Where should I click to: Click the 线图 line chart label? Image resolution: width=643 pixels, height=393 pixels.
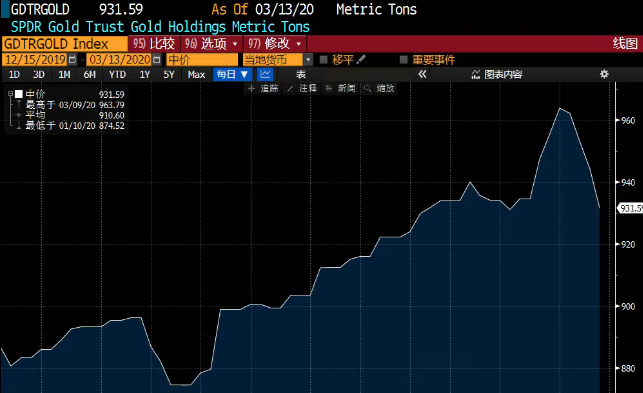coord(625,43)
